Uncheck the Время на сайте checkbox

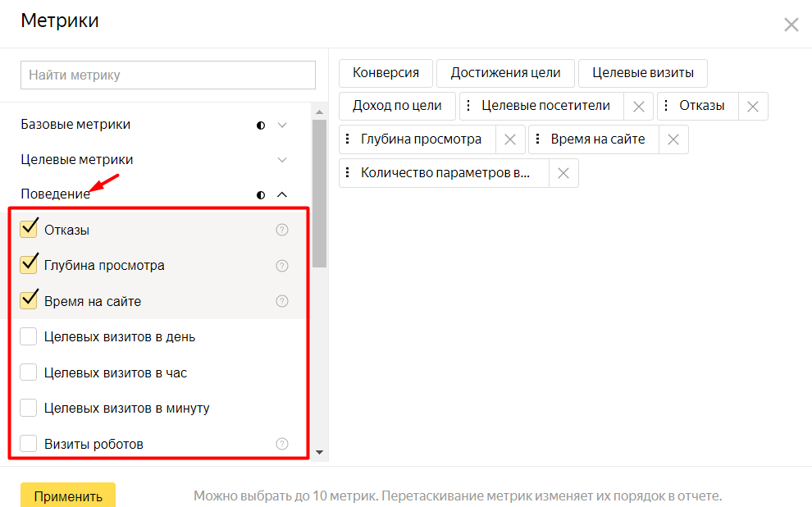pyautogui.click(x=29, y=300)
